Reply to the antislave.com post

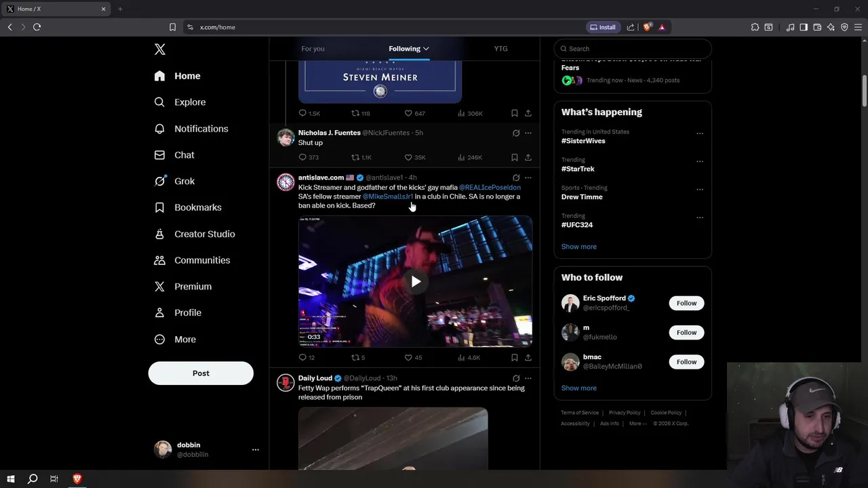click(x=303, y=357)
